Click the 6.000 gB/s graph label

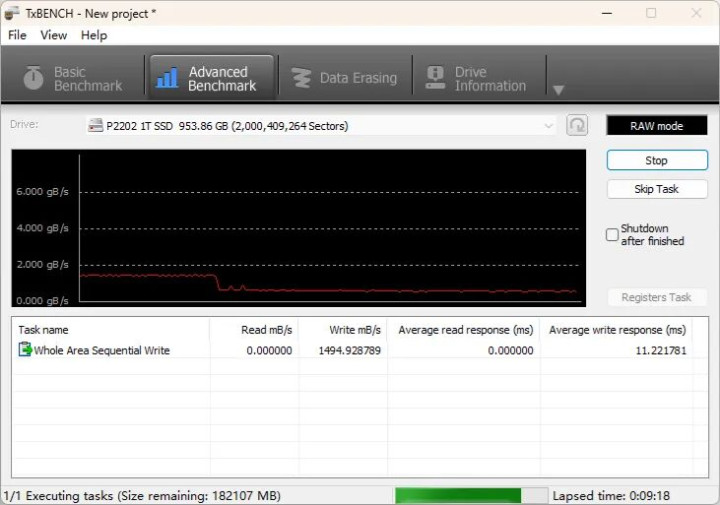click(42, 191)
